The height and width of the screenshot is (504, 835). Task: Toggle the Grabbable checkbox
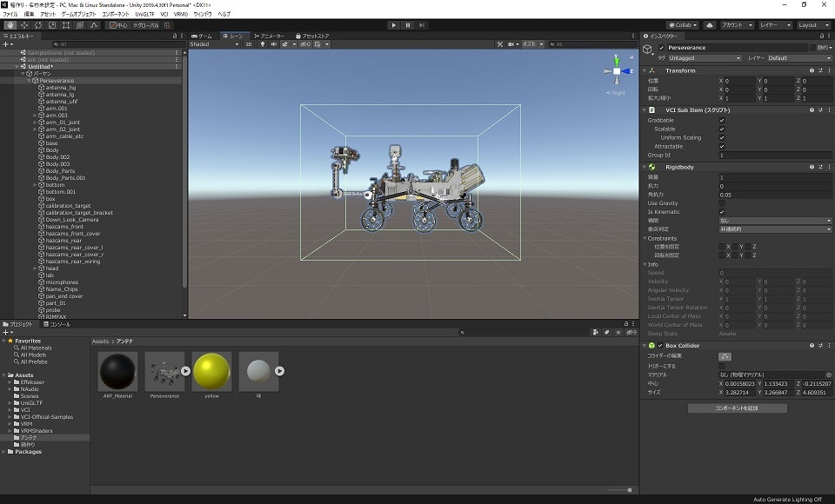[x=722, y=121]
